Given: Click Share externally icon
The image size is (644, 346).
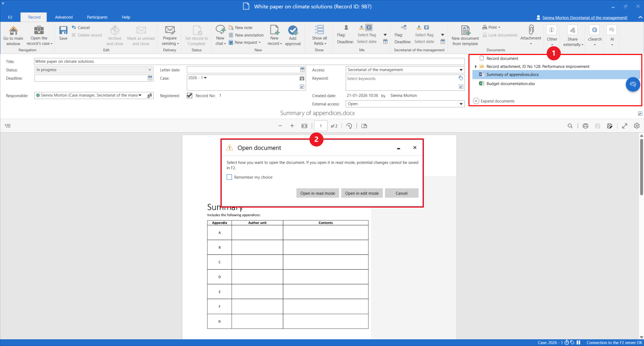Looking at the screenshot, I should (573, 30).
